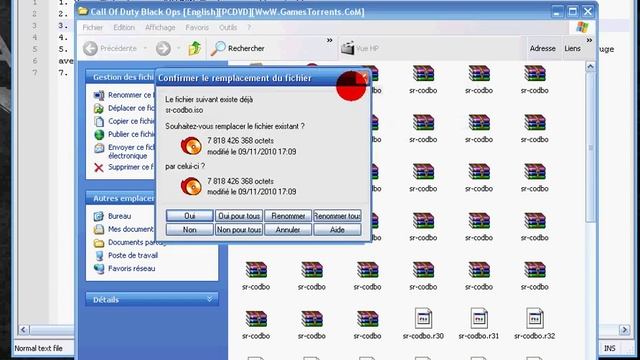This screenshot has width=640, height=360.
Task: Click the Windows flag logo in the menu bar
Action: tap(582, 27)
